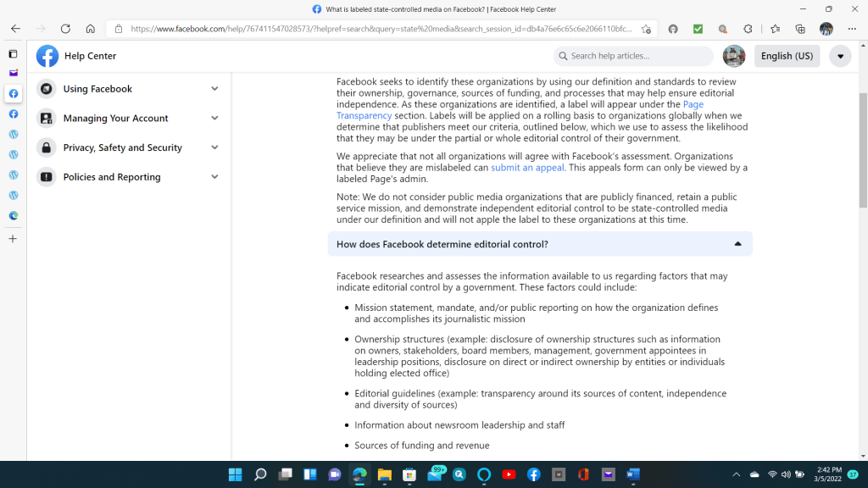Refresh the page with the reload button
This screenshot has height=488, width=868.
[x=65, y=28]
